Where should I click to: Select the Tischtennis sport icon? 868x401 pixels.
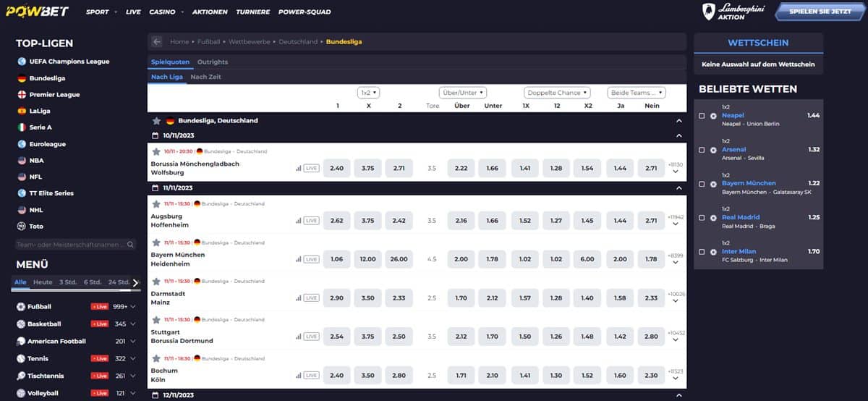pyautogui.click(x=21, y=376)
